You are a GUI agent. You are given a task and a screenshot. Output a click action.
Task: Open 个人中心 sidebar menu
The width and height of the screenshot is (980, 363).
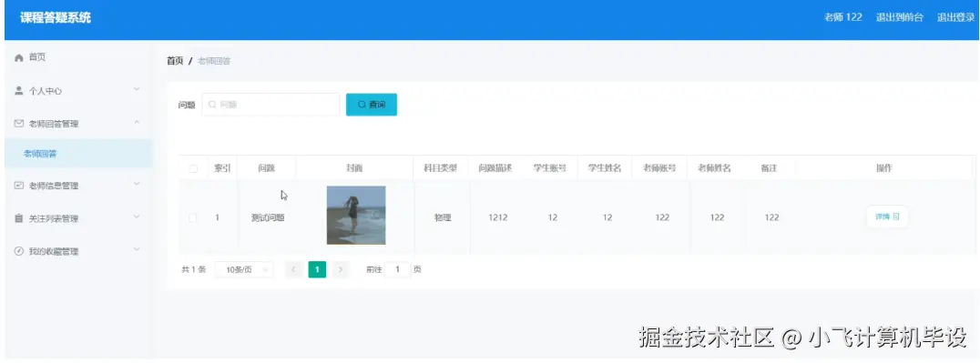point(78,91)
